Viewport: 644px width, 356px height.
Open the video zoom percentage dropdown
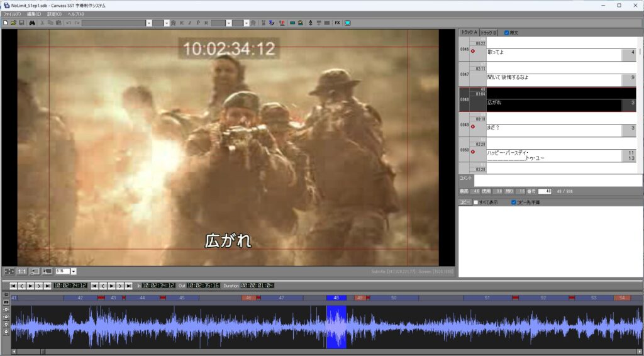coord(74,272)
